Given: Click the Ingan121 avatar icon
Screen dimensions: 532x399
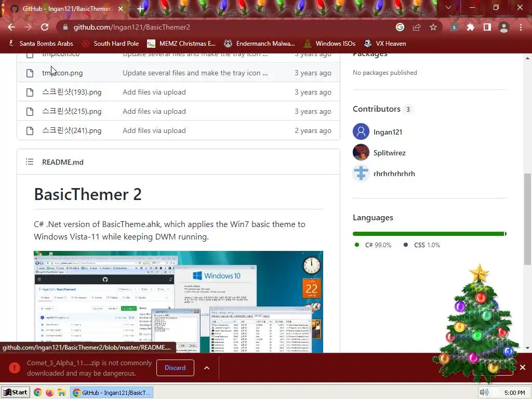Looking at the screenshot, I should click(361, 131).
